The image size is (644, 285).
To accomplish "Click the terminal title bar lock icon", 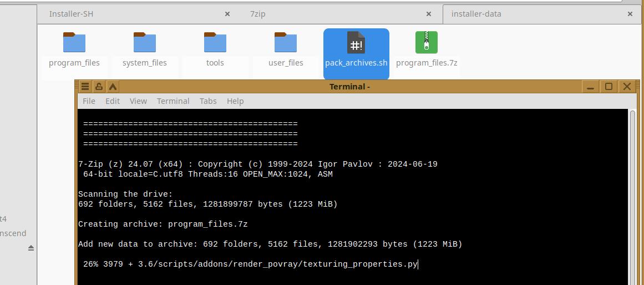I will 99,87.
